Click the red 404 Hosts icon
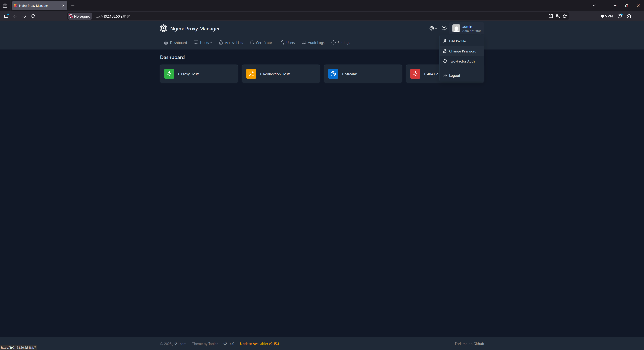 415,74
